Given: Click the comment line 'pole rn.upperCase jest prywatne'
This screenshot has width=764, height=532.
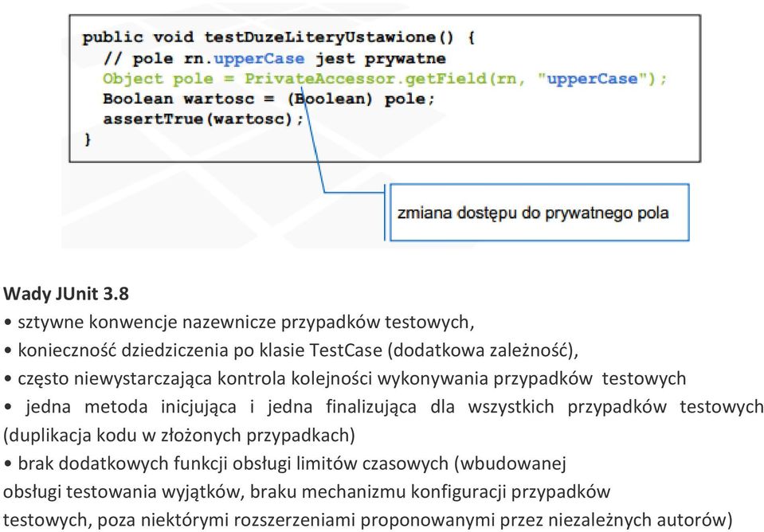Looking at the screenshot, I should pos(274,59).
